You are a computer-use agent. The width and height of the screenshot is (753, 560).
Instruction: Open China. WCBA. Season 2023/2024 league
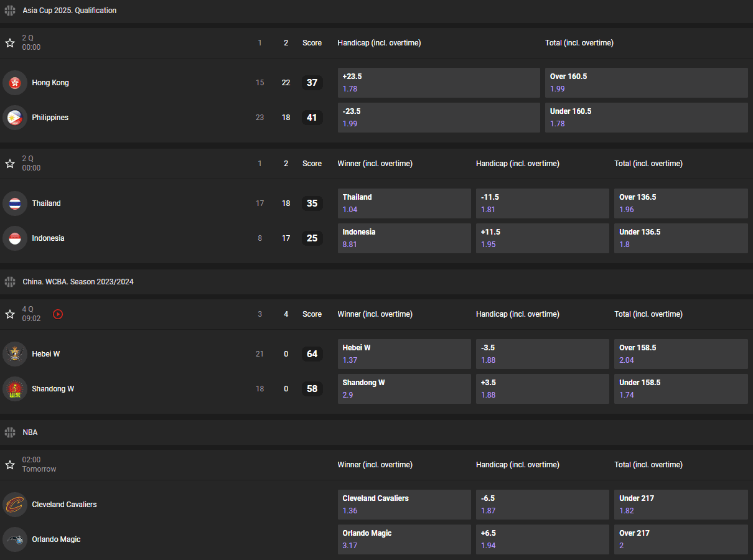pos(78,282)
